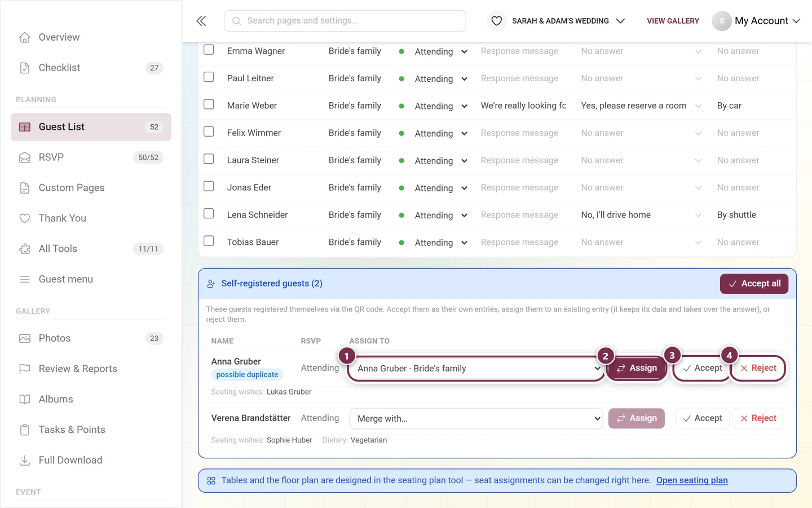Image resolution: width=812 pixels, height=508 pixels.
Task: Go to the RSVP page
Action: tap(91, 157)
